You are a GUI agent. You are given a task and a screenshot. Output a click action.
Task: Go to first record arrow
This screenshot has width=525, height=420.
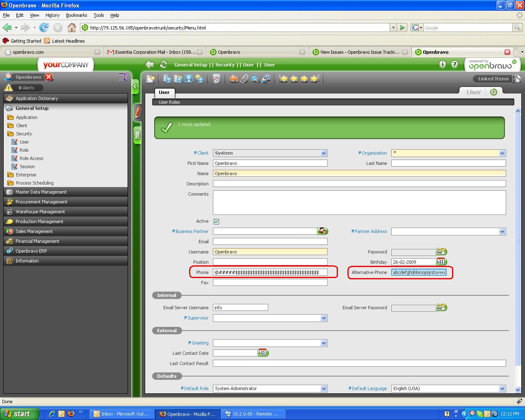283,79
